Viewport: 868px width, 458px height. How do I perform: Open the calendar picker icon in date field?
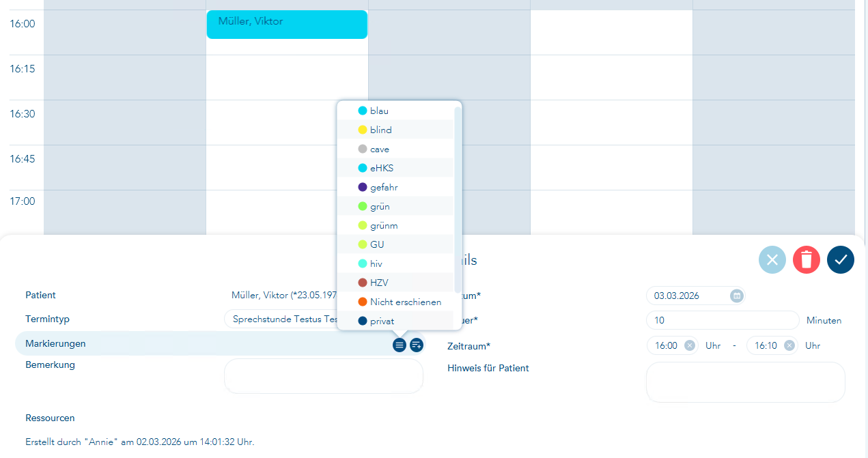pos(736,296)
